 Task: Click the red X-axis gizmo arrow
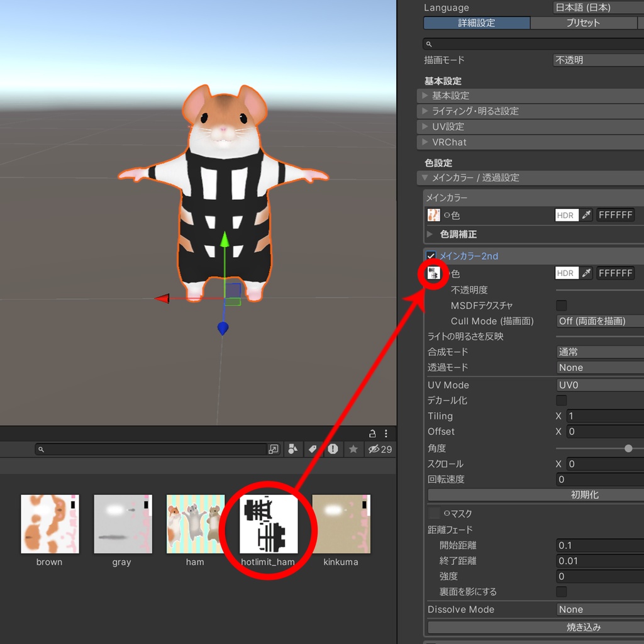coord(162,299)
